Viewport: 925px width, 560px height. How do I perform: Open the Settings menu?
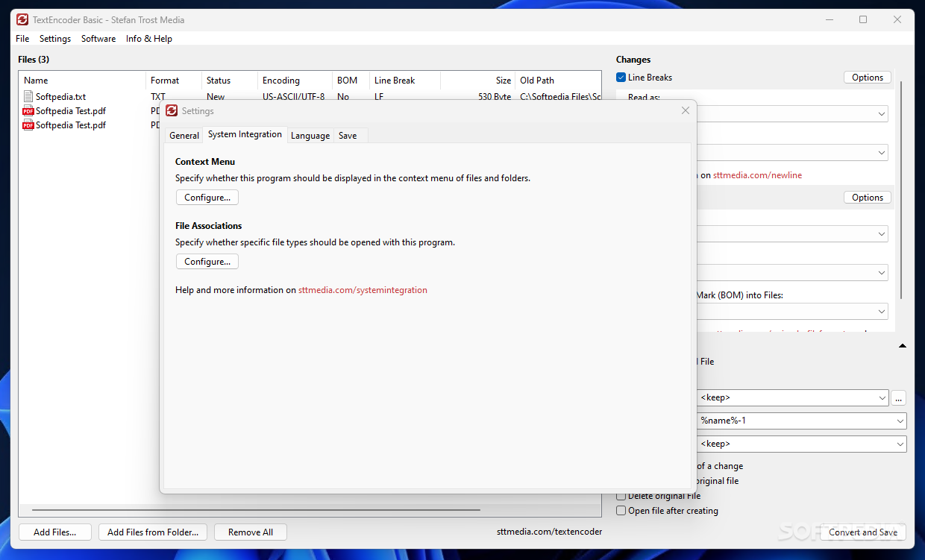55,38
